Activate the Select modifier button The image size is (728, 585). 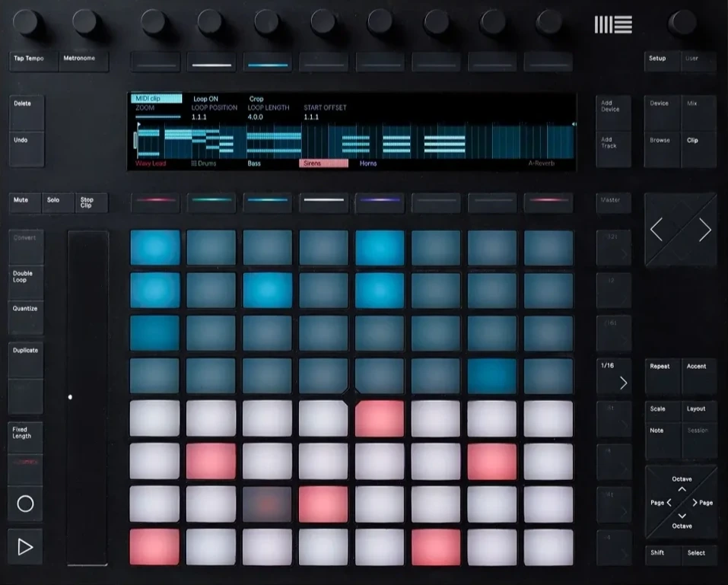point(699,555)
